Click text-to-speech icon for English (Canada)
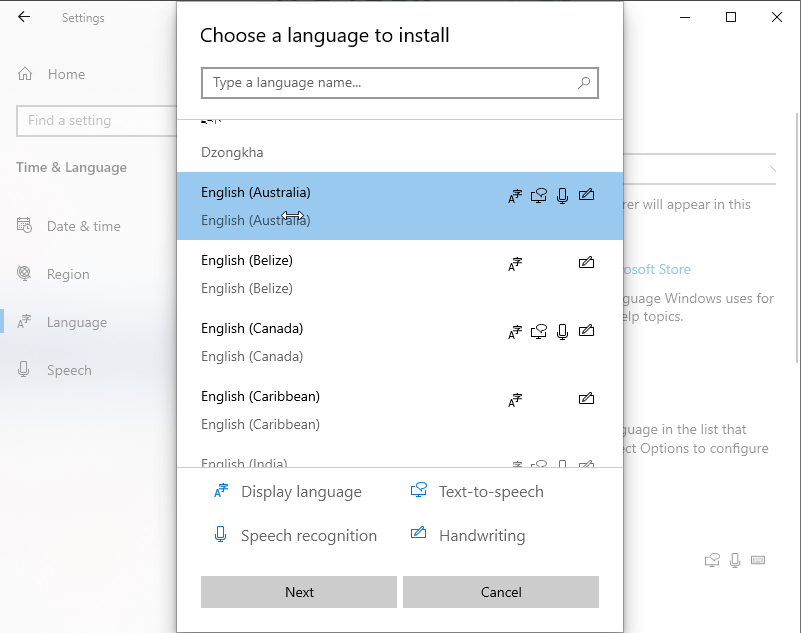This screenshot has height=633, width=801. point(539,332)
